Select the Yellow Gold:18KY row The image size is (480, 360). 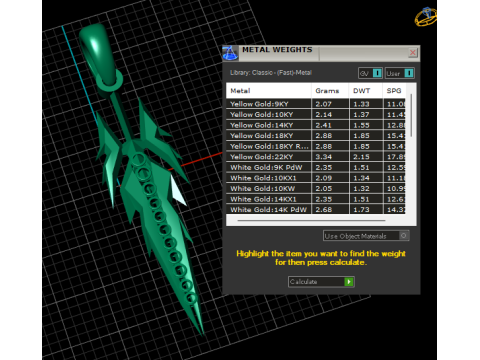316,136
